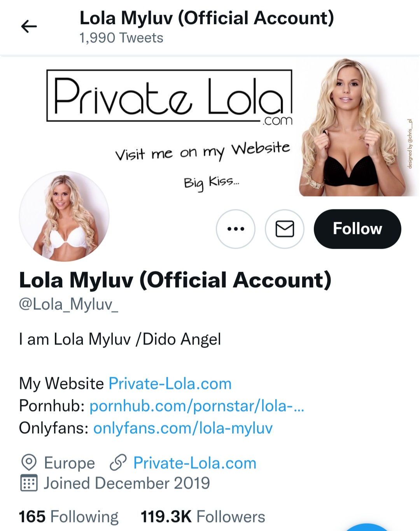Click the header title Lola Myluv (Official Account)
The image size is (420, 531).
[x=207, y=18]
